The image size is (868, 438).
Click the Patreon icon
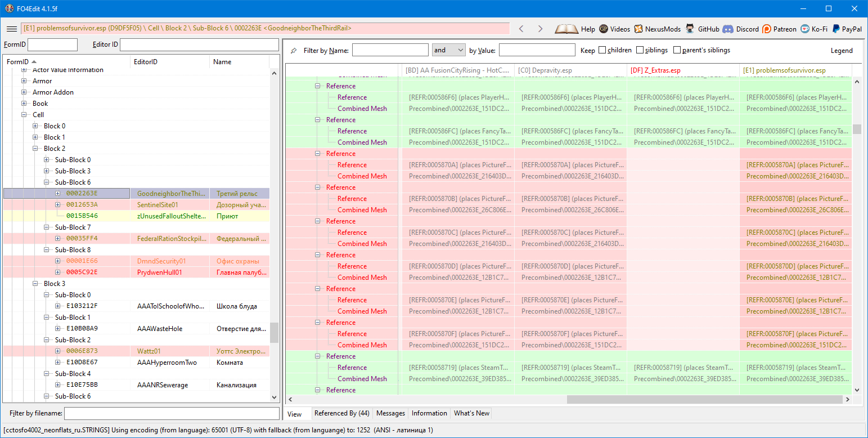point(767,29)
